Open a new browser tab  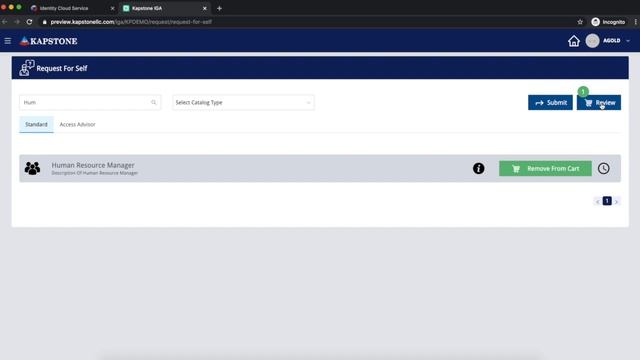click(219, 8)
